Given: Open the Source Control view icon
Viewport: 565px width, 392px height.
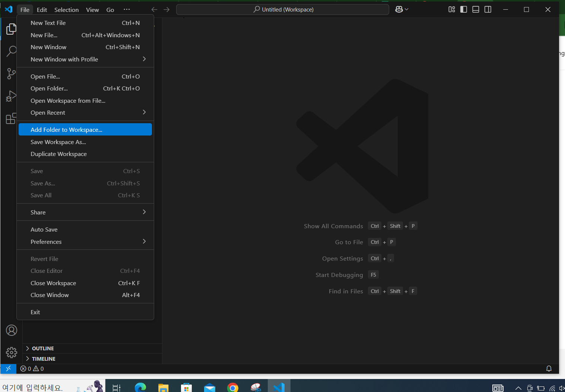Looking at the screenshot, I should [x=11, y=74].
